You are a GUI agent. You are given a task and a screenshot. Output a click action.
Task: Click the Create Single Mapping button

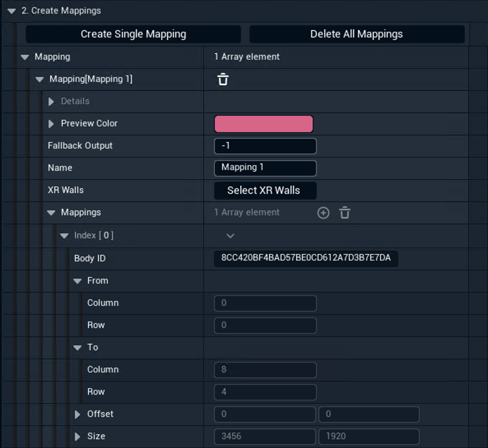(x=133, y=34)
